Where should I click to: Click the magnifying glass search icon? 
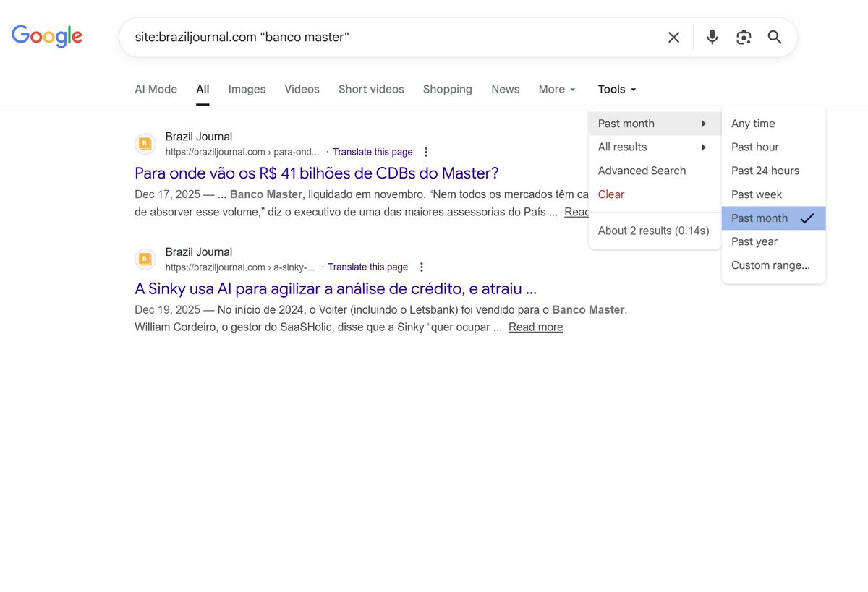coord(775,38)
